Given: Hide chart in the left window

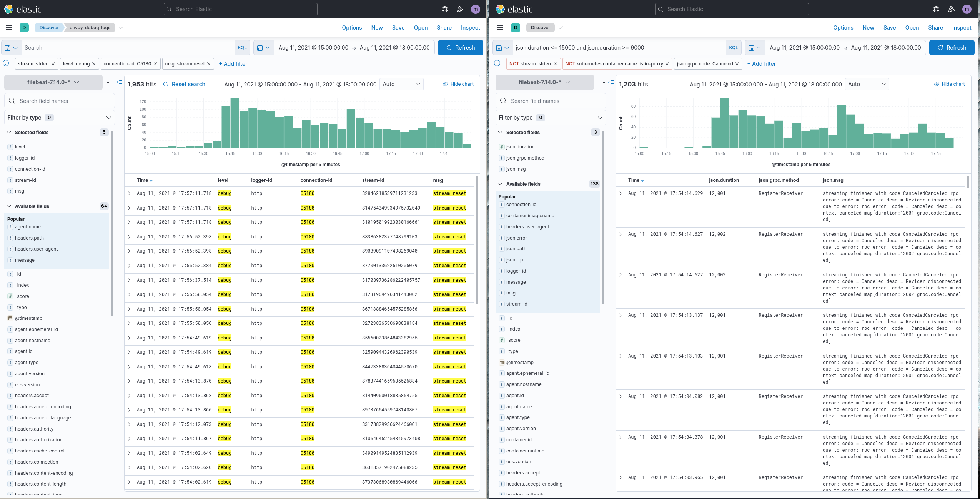Looking at the screenshot, I should click(x=458, y=84).
